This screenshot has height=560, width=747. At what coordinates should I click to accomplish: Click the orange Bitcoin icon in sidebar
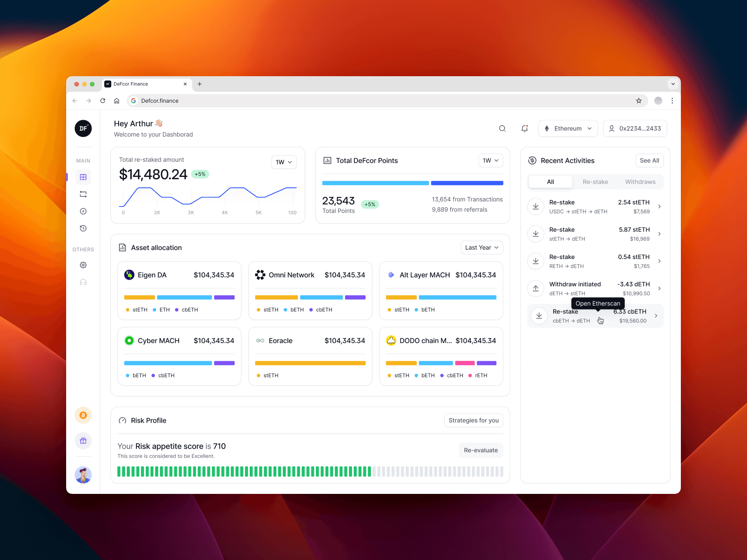83,415
